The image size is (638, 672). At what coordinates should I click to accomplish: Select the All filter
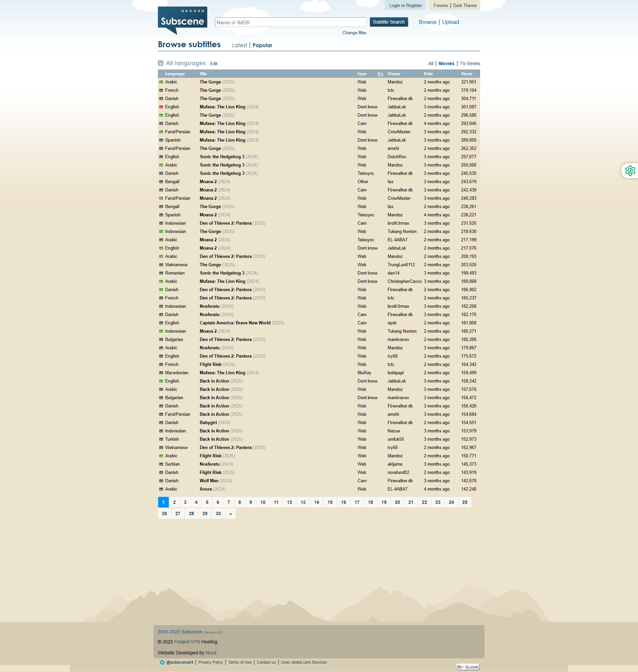431,63
